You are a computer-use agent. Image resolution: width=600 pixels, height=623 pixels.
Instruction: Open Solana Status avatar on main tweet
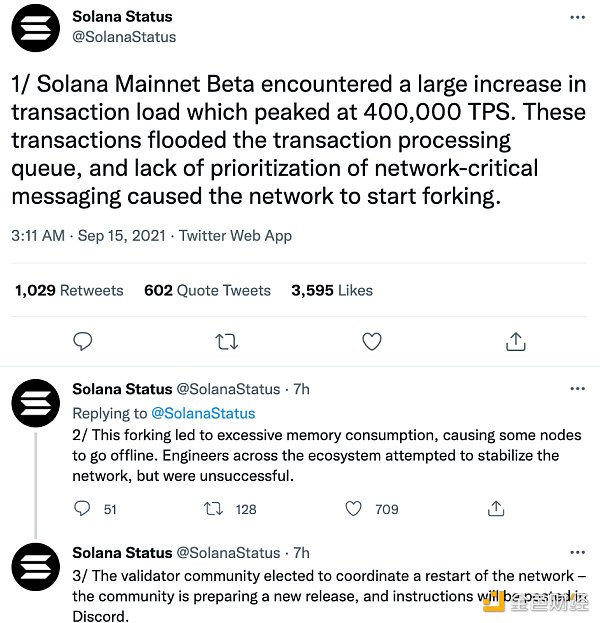(35, 28)
